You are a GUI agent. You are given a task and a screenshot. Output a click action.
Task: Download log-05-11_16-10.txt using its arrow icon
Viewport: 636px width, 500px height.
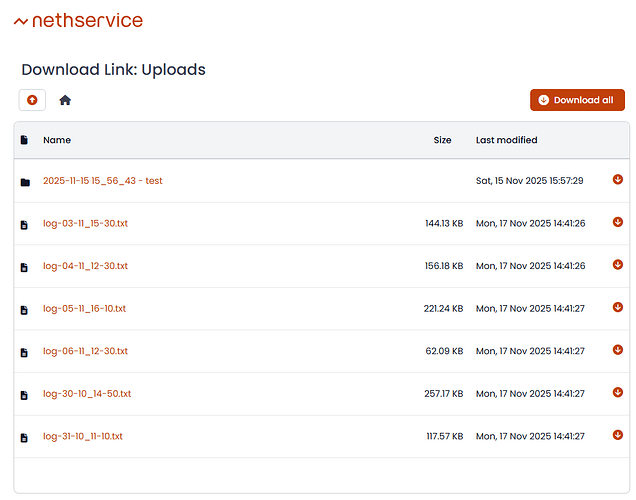coord(617,308)
